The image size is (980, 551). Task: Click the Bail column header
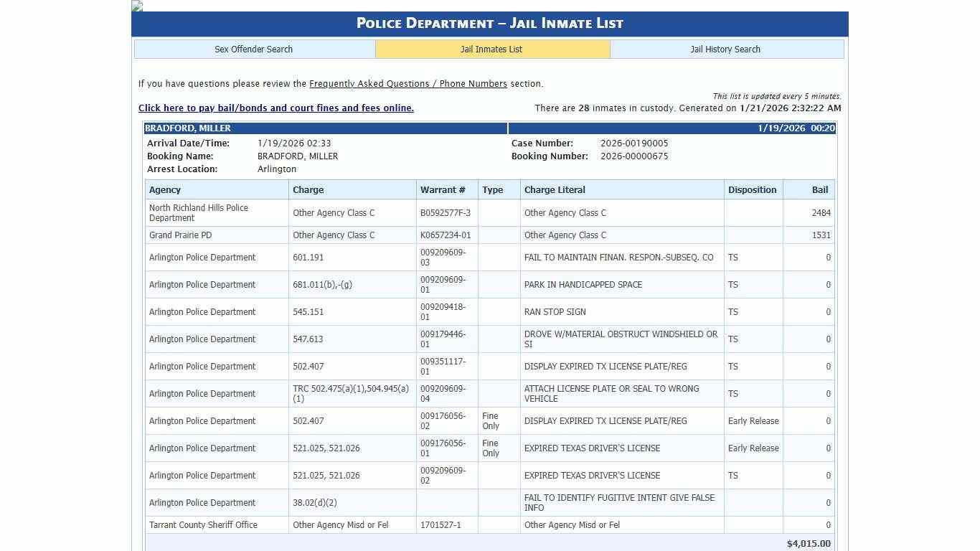tap(819, 190)
